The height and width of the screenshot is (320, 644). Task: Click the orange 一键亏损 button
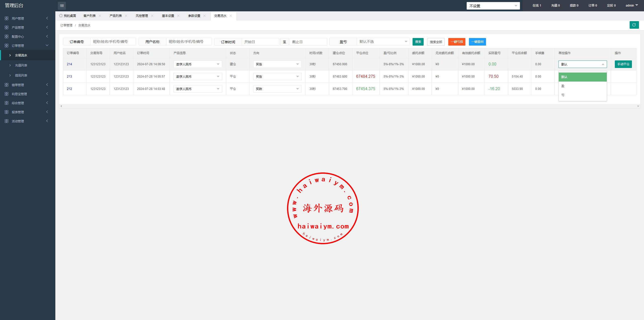click(457, 42)
